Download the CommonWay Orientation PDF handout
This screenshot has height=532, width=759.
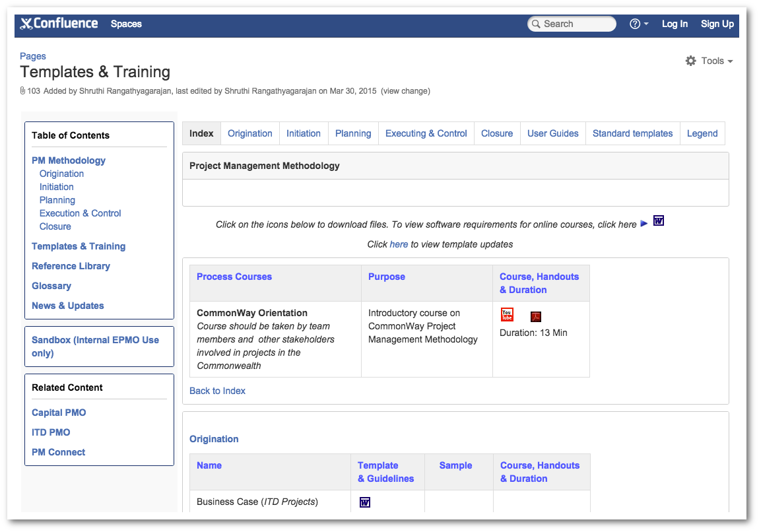click(x=535, y=317)
